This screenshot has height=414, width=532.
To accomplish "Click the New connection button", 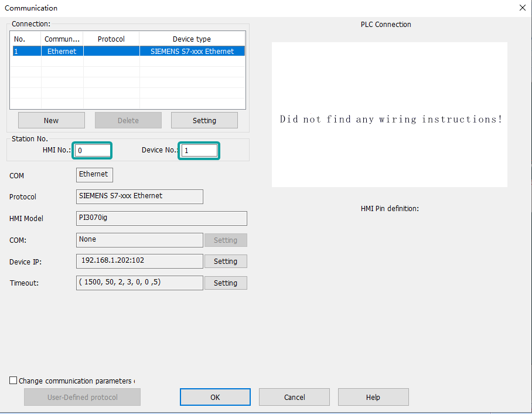I will coord(51,120).
